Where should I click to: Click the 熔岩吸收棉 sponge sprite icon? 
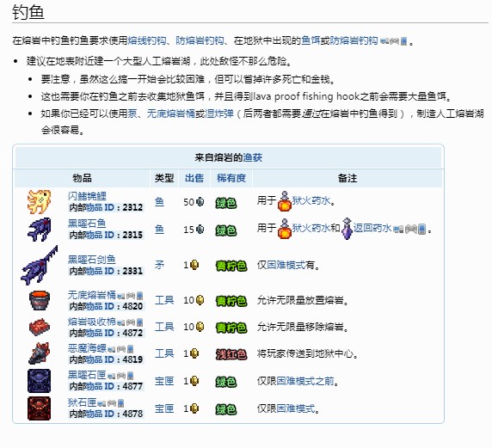[x=39, y=328]
